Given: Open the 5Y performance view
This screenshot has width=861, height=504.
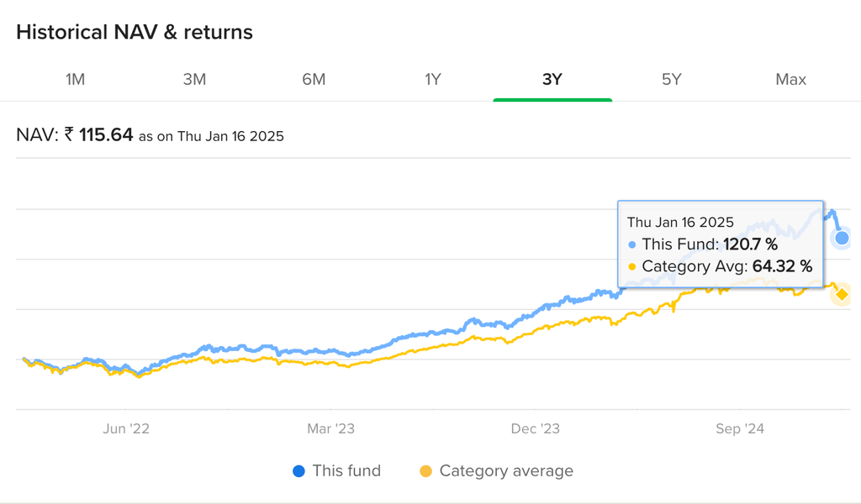Looking at the screenshot, I should point(671,79).
